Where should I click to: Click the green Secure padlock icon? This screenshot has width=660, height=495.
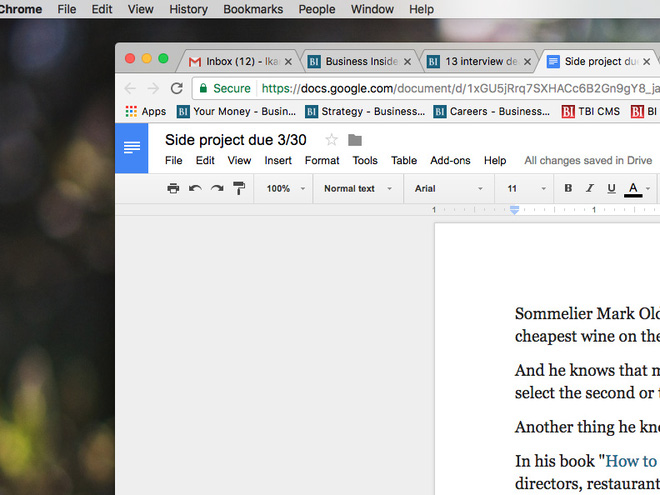coord(203,88)
